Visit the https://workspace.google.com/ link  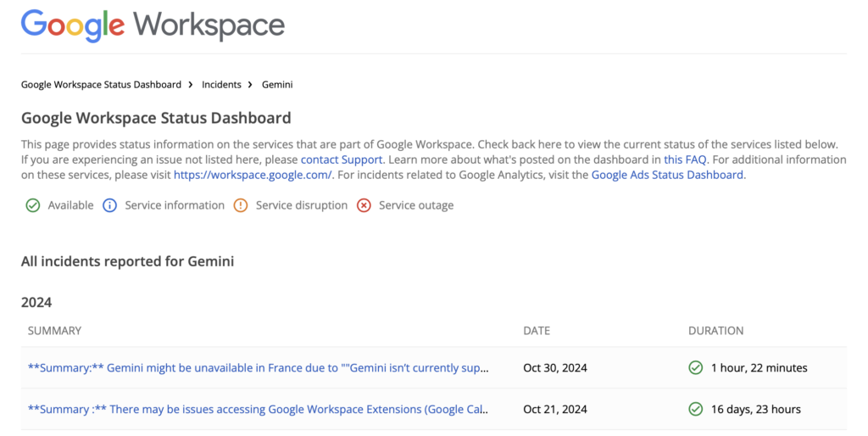pos(253,175)
